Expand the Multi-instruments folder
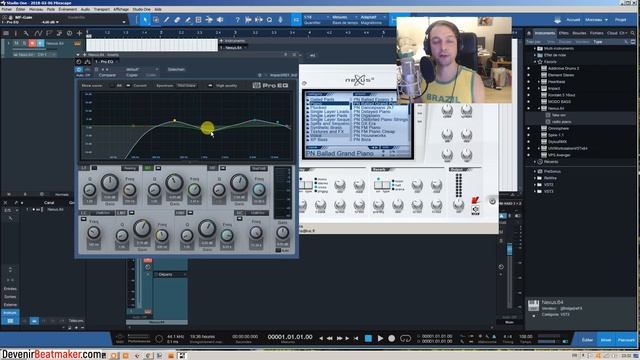The height and width of the screenshot is (360, 640). coord(535,48)
